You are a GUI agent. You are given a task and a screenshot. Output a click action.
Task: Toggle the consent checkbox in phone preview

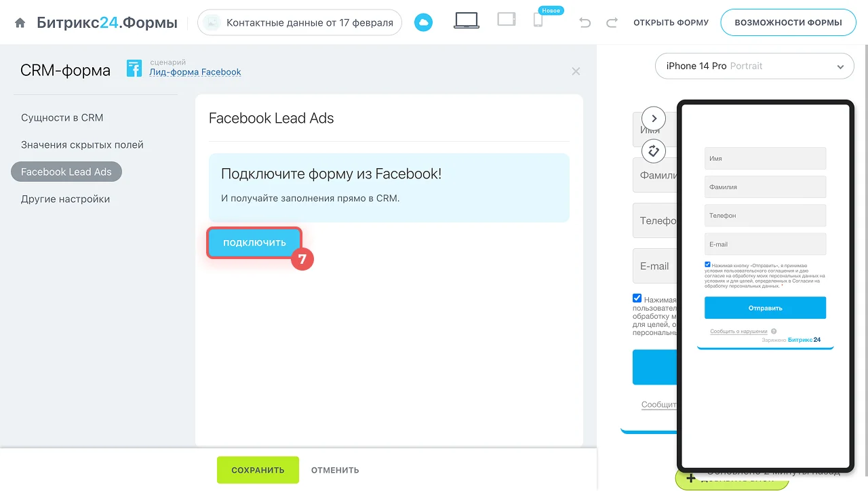(x=707, y=264)
